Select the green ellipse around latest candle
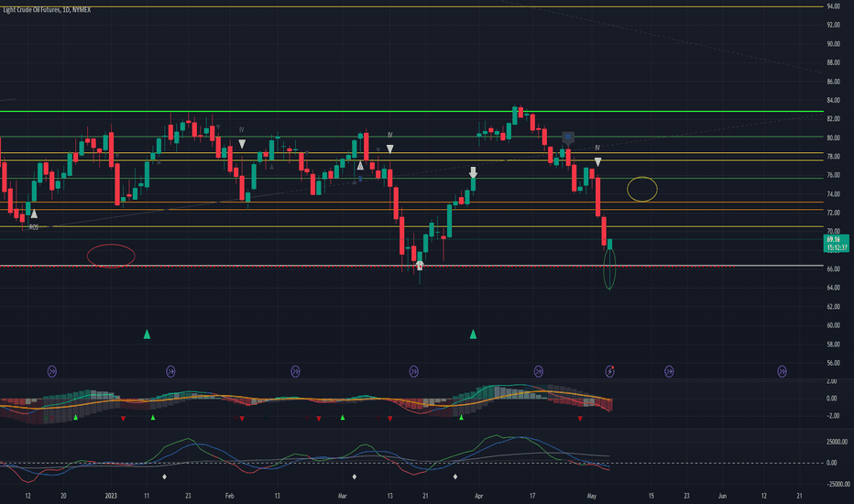This screenshot has width=854, height=504. tap(609, 267)
